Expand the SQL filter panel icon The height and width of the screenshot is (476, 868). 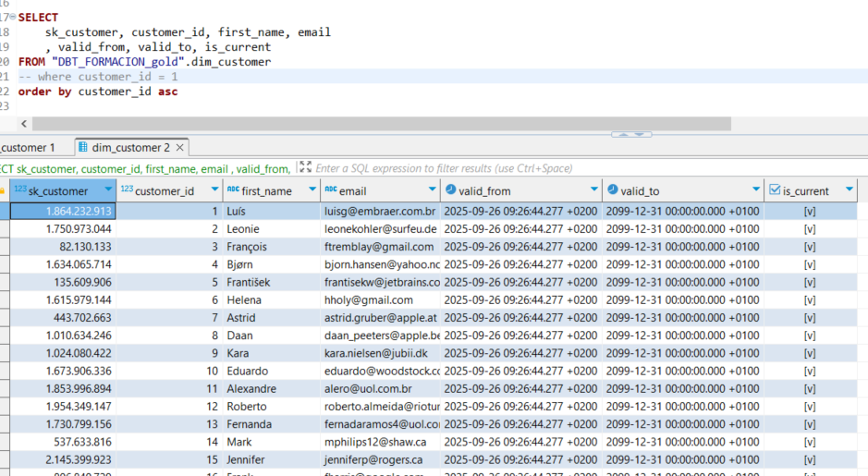coord(305,168)
